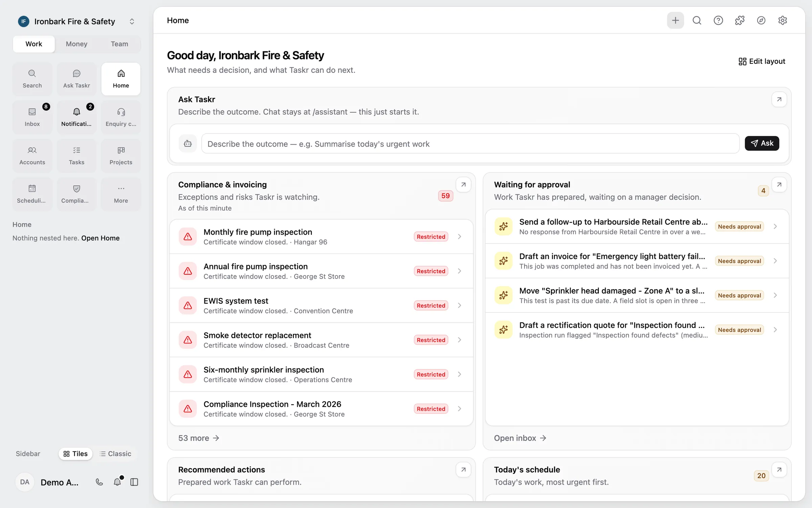Click the assistant bot icon beside input
Viewport: 812px width, 508px height.
coord(188,144)
